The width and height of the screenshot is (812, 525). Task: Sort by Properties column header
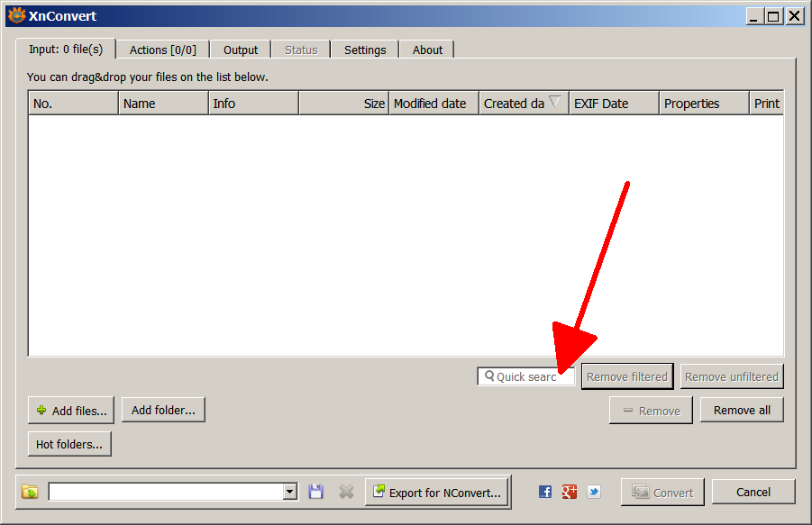pyautogui.click(x=704, y=104)
